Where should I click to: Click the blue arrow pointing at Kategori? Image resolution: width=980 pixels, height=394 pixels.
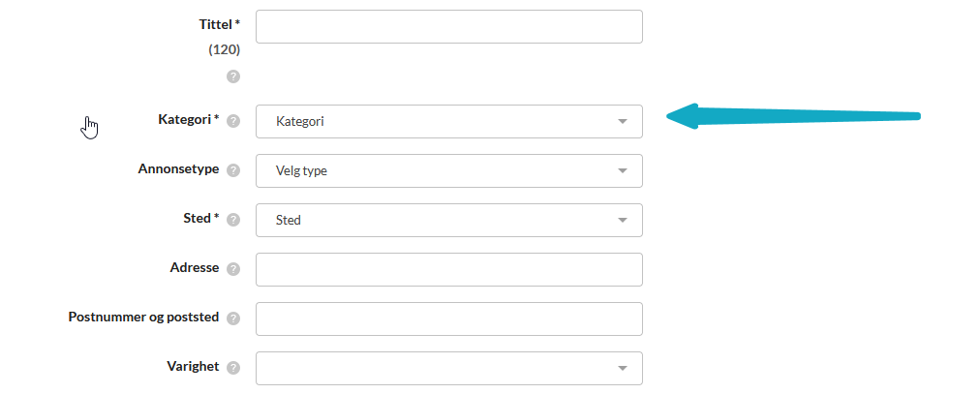point(792,116)
